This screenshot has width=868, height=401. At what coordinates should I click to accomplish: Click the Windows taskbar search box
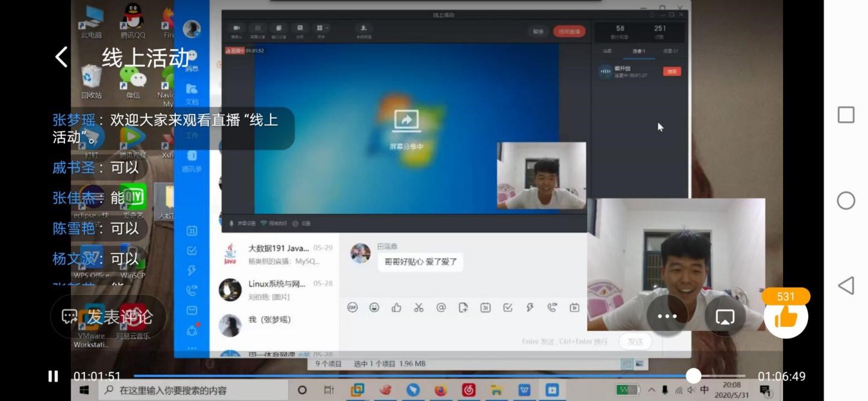(x=199, y=390)
